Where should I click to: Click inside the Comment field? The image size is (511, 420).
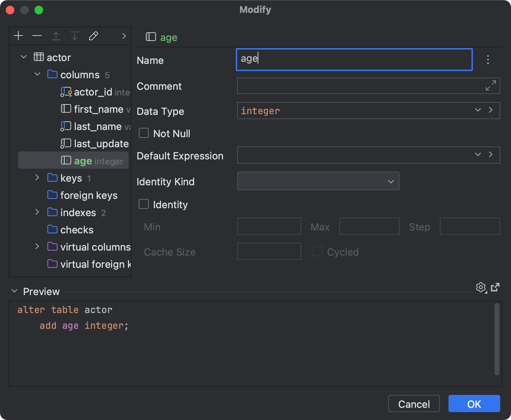point(359,86)
